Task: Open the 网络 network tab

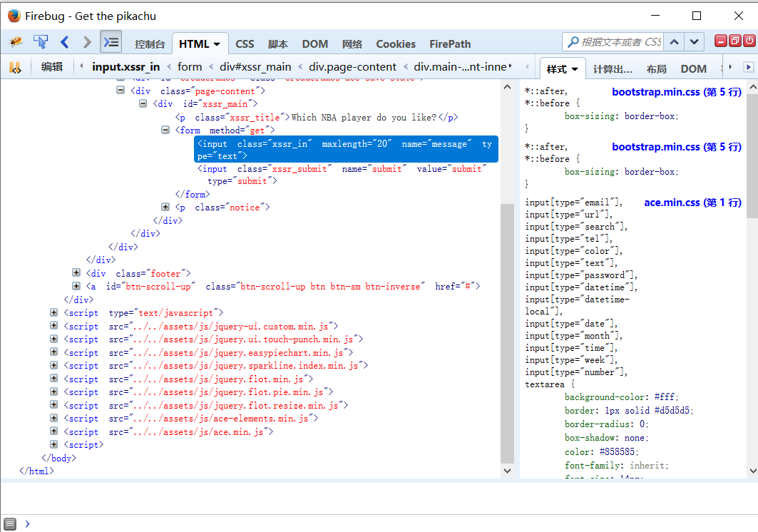Action: coord(352,44)
